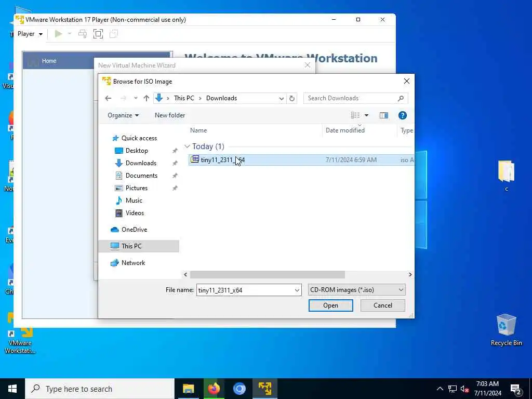Click the Downloads breadcrumb in address bar
Screen dimensions: 532x399
221,98
